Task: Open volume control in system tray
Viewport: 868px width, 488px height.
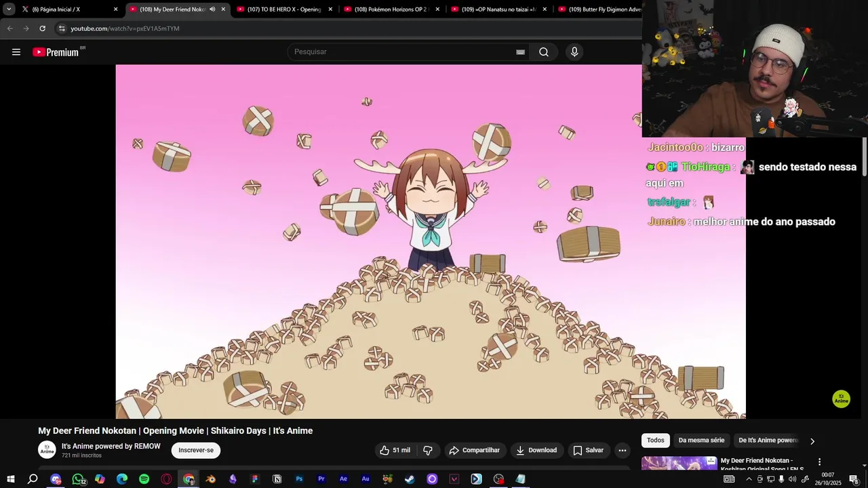Action: pyautogui.click(x=793, y=479)
